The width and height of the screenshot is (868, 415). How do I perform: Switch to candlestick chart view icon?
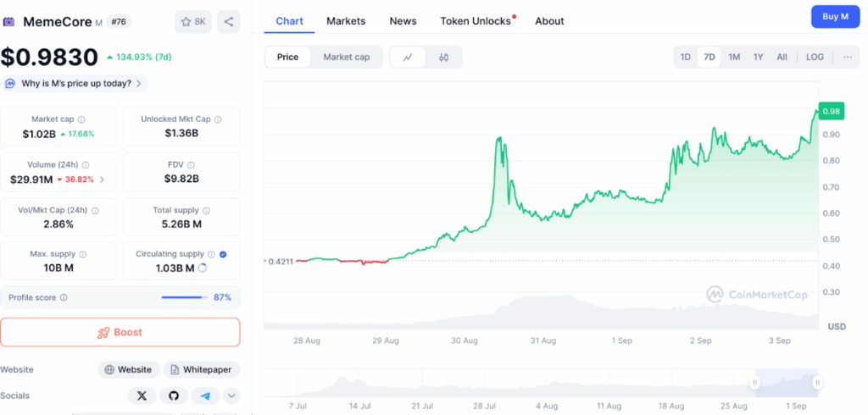pyautogui.click(x=443, y=58)
